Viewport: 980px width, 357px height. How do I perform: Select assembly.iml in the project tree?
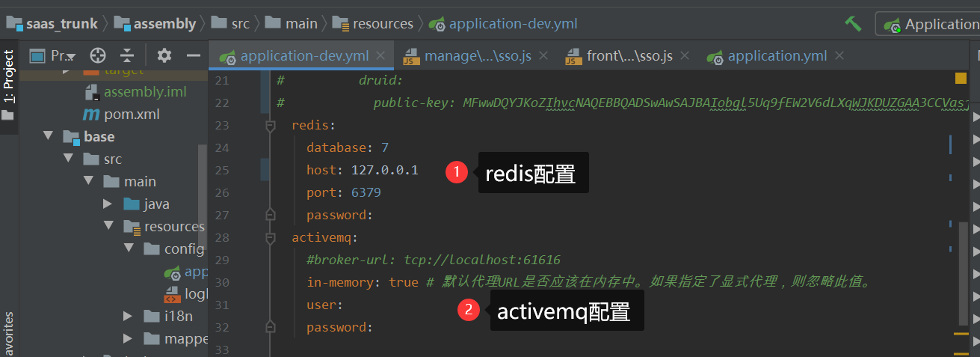[x=145, y=92]
